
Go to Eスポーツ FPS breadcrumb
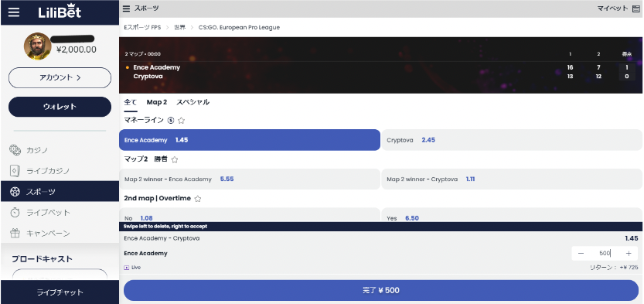(142, 28)
